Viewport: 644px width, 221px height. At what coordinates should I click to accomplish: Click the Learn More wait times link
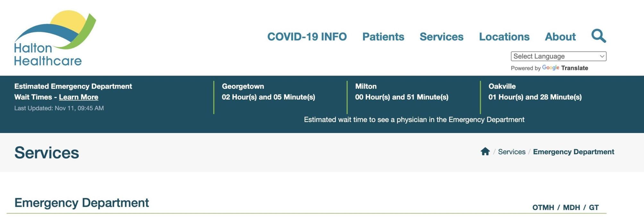tap(79, 97)
